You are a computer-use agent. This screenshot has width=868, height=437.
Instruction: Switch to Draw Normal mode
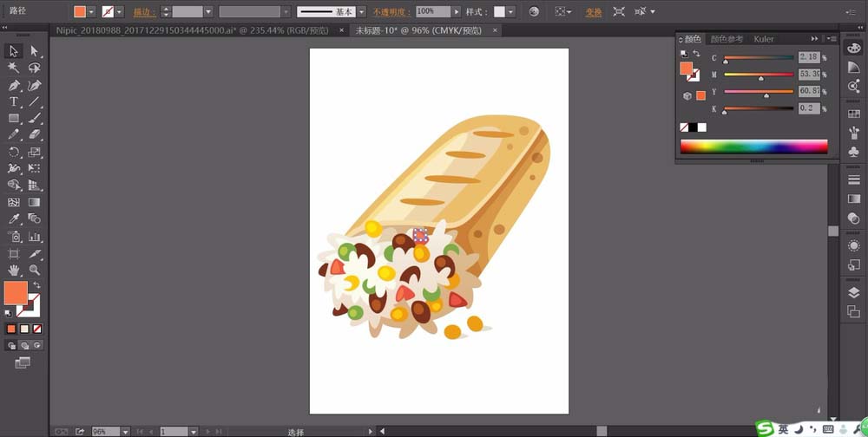pos(11,346)
